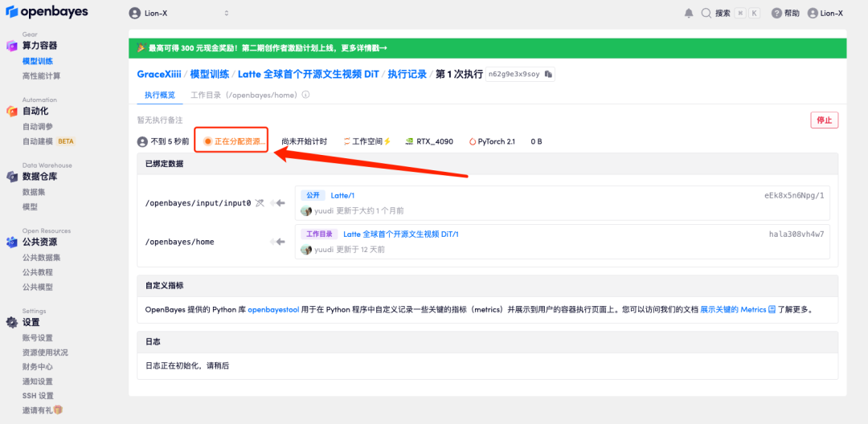The image size is (868, 424).
Task: Copy the execution ID n62g9e3x9soy
Action: (548, 74)
